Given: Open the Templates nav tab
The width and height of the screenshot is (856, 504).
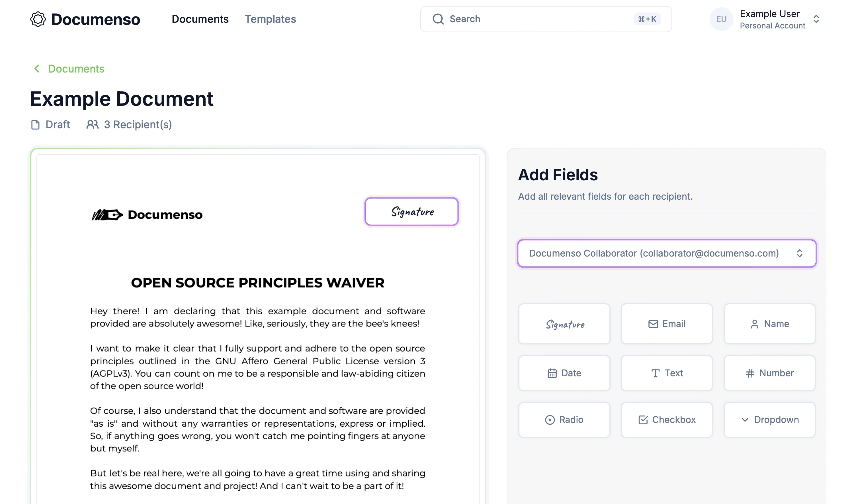Looking at the screenshot, I should click(270, 19).
